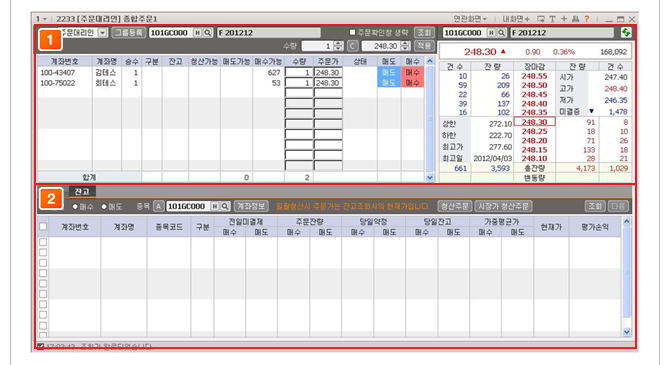Screen dimensions: 670x365
Task: Open help via orange question mark icon
Action: pyautogui.click(x=587, y=19)
